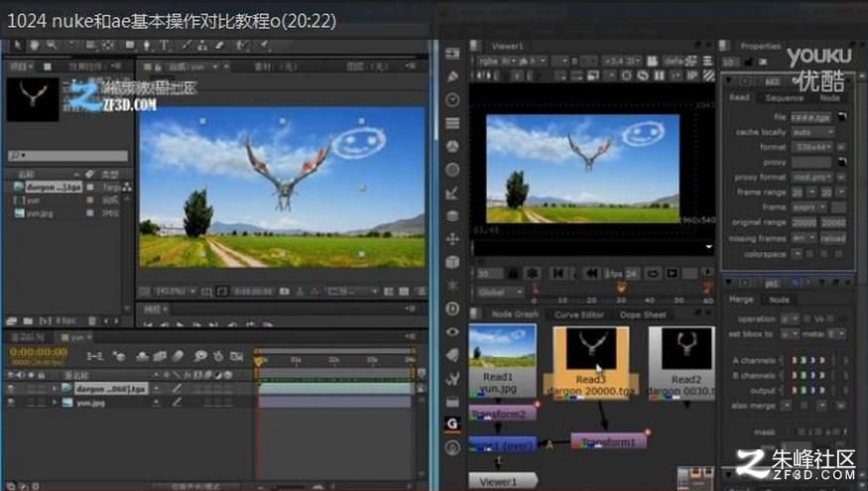
Task: Select Transform1 node in node graph
Action: pyautogui.click(x=608, y=441)
